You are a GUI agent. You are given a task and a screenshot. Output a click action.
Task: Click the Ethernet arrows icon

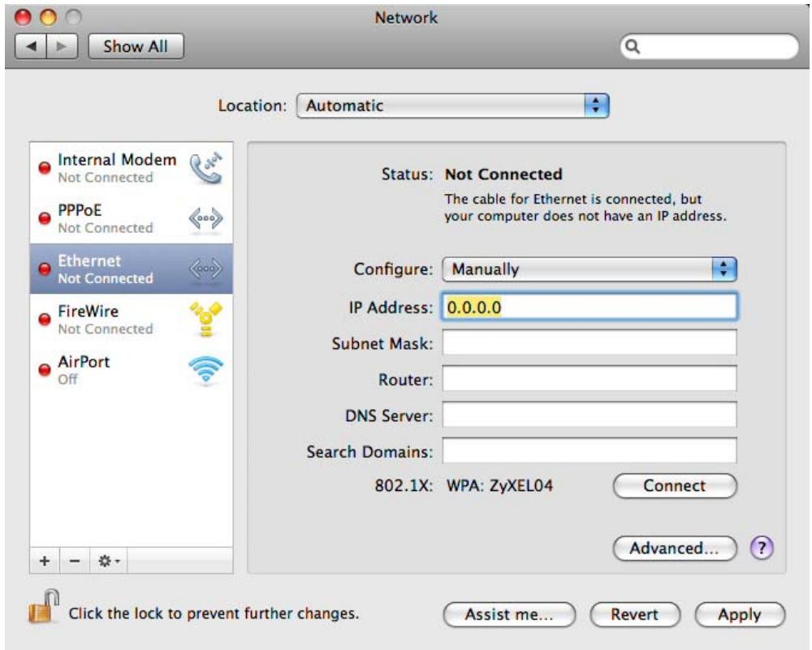205,269
